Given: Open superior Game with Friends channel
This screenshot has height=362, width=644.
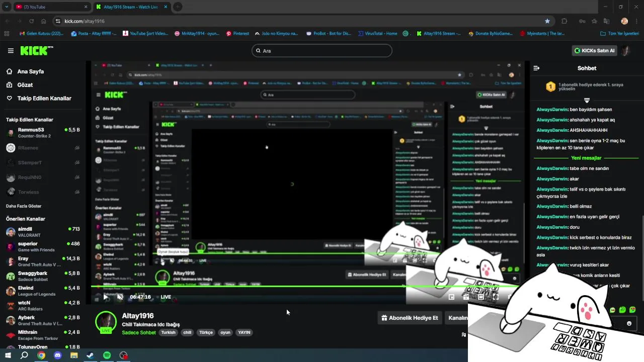Looking at the screenshot, I should [43, 246].
